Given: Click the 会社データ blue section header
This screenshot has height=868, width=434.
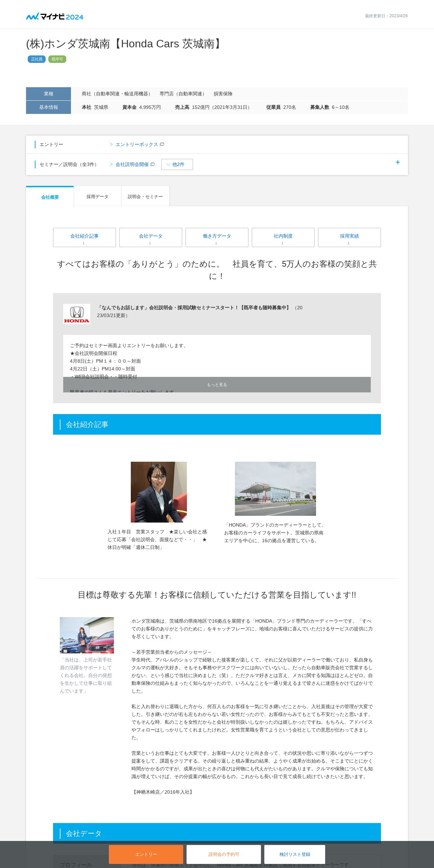Looking at the screenshot, I should (217, 833).
